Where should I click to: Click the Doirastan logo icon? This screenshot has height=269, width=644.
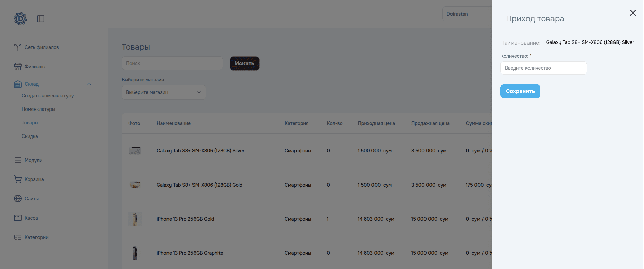20,19
